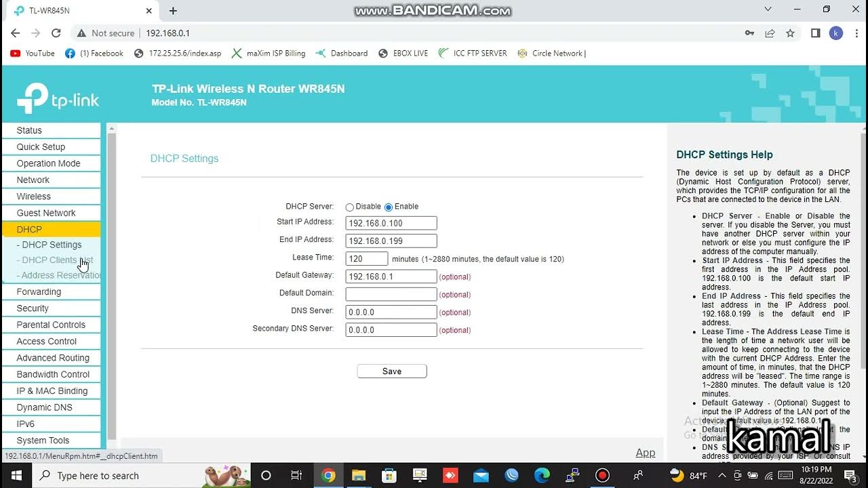
Task: Click the Lease Time field
Action: [367, 258]
